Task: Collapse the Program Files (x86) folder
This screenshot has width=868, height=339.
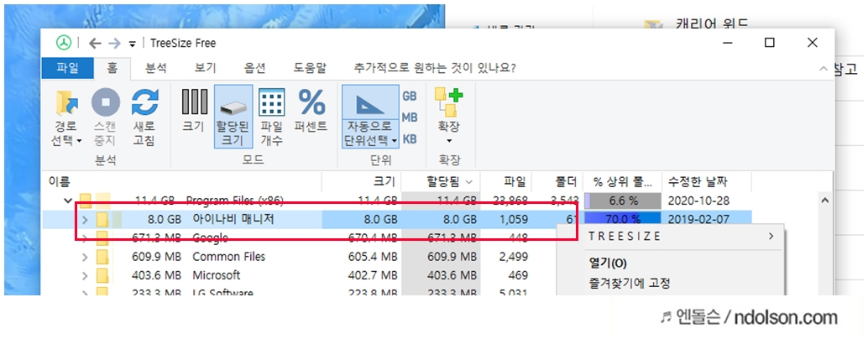Action: [x=67, y=201]
